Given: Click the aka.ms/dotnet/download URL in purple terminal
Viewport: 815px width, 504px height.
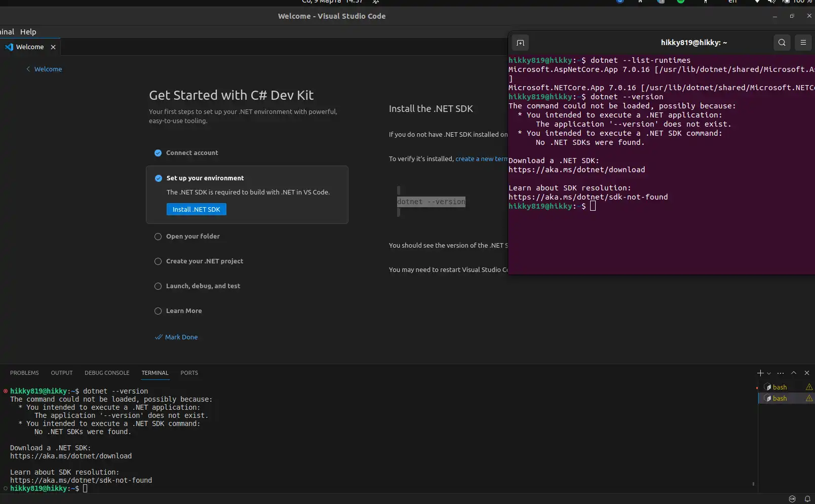Looking at the screenshot, I should [577, 170].
